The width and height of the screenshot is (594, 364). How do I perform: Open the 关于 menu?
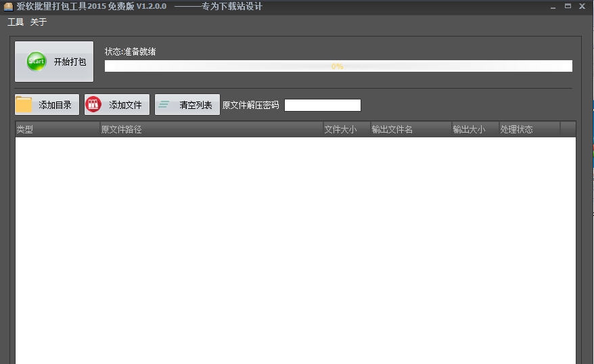pyautogui.click(x=39, y=22)
